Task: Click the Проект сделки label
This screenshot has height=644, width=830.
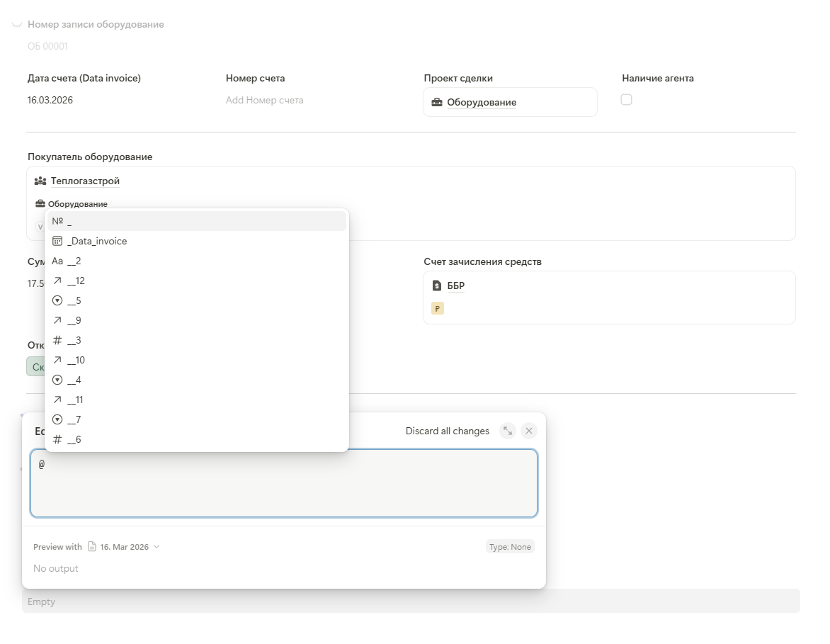Action: click(x=458, y=79)
